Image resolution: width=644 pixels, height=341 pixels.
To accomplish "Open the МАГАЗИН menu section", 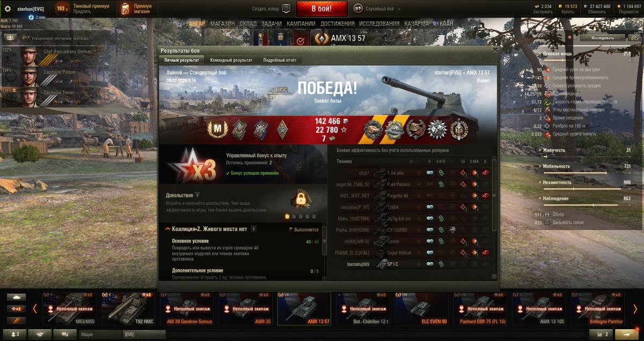I will (222, 24).
